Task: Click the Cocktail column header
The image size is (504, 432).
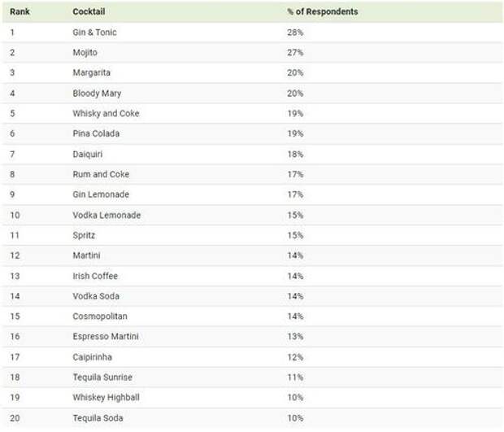Action: 89,11
